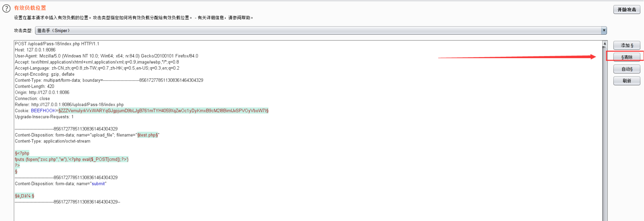Click the Accept: text/html header line
644x221 pixels.
[x=97, y=62]
